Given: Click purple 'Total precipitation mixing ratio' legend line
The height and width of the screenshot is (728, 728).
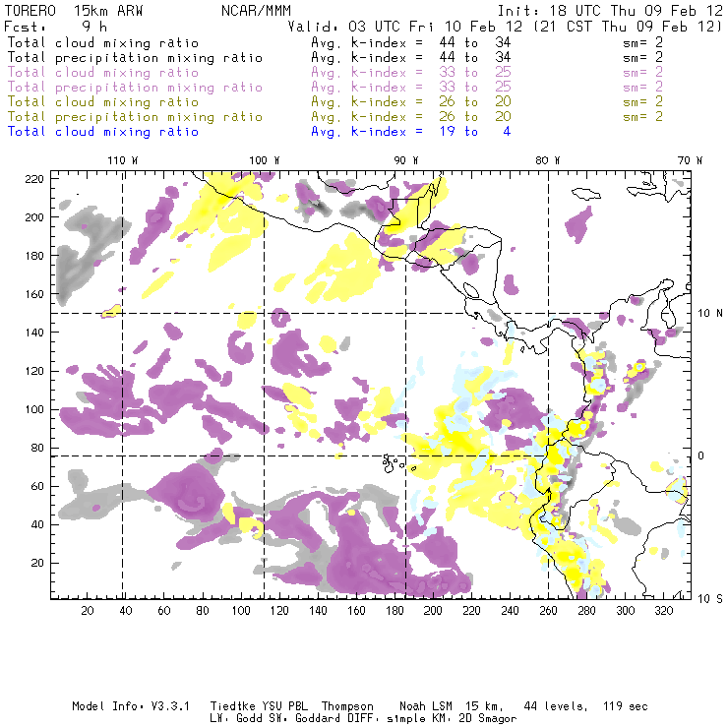Looking at the screenshot, I should 135,88.
